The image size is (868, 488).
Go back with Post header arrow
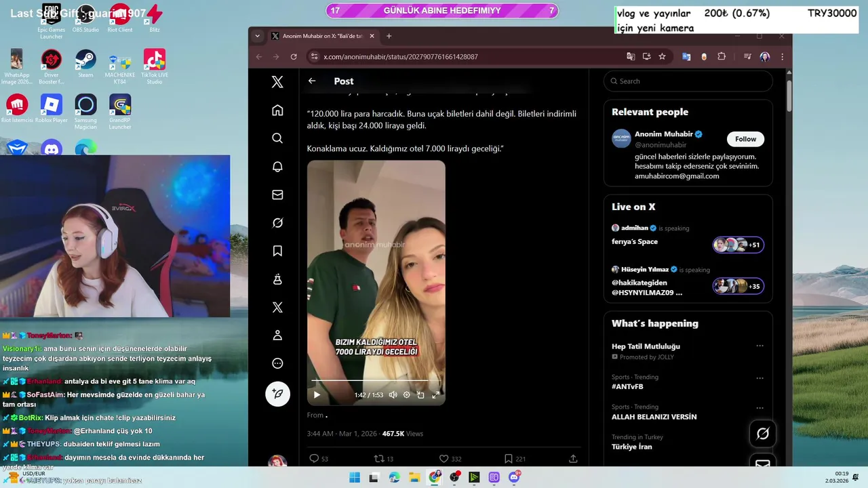(x=312, y=81)
